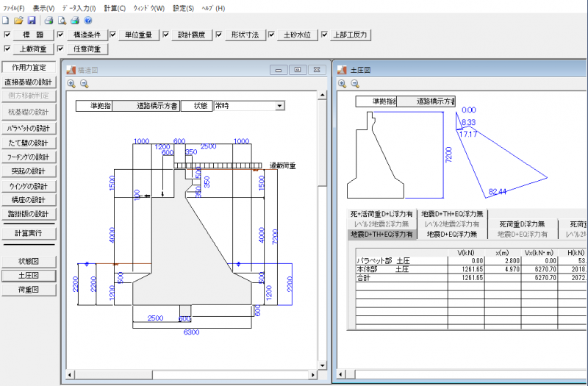Save with the floppy disk icon
Viewport: 588px width, 386px height.
pyautogui.click(x=32, y=21)
